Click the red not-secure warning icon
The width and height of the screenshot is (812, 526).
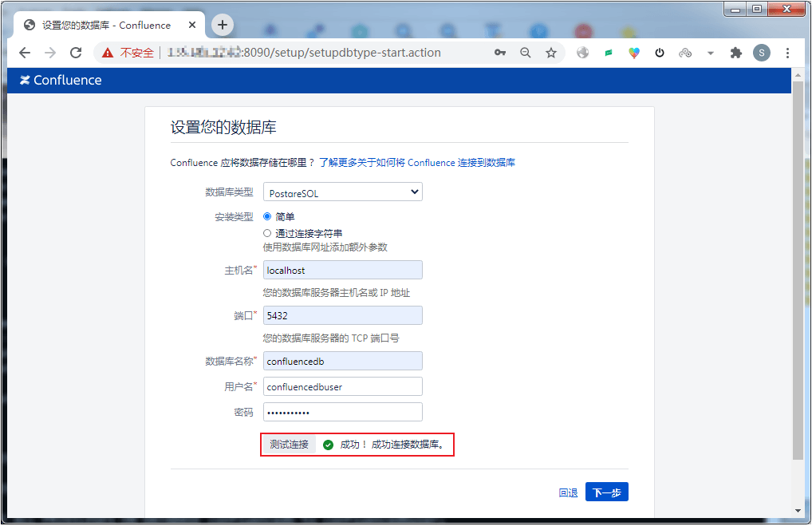(x=107, y=53)
